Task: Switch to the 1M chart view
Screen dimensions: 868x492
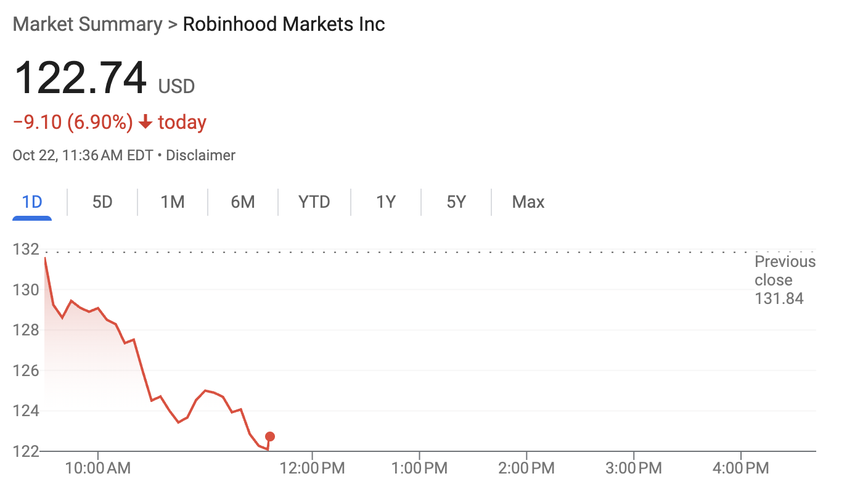Action: 173,202
